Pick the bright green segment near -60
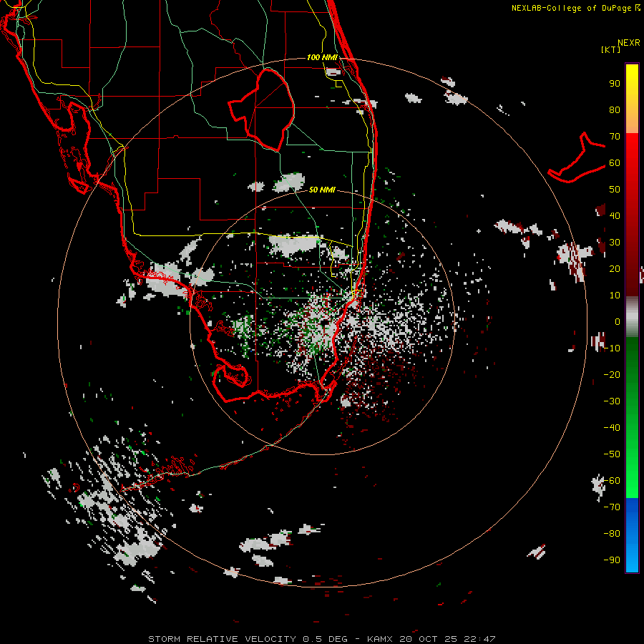The width and height of the screenshot is (644, 644). (632, 481)
